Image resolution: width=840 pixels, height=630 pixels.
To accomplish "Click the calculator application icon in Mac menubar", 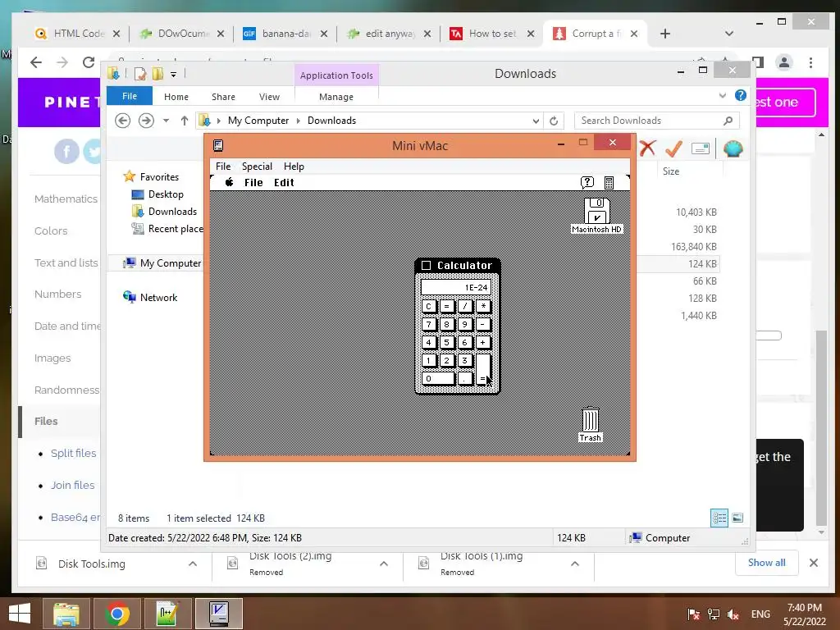I will (x=609, y=183).
